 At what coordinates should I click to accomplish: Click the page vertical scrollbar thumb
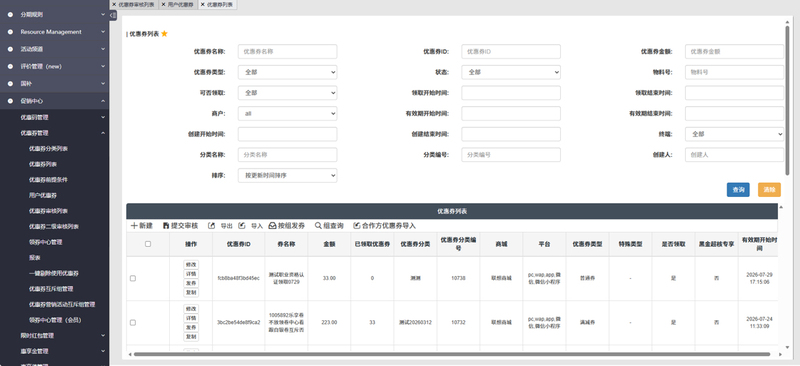point(787,100)
